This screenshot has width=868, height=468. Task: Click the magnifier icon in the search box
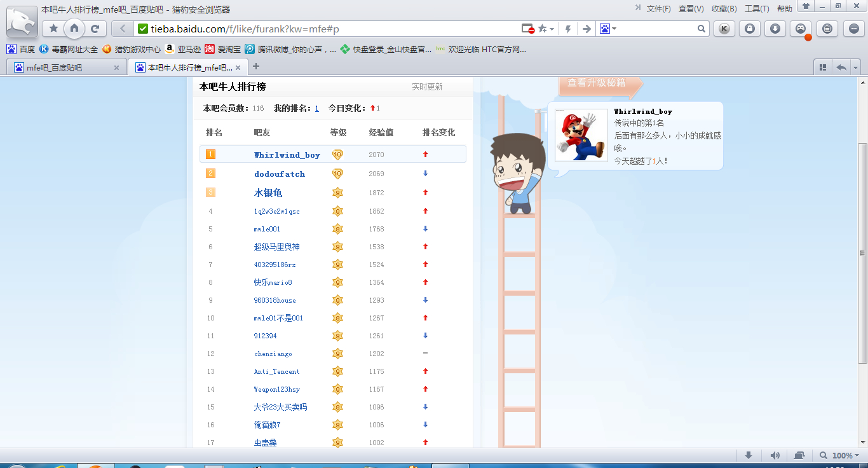point(702,29)
